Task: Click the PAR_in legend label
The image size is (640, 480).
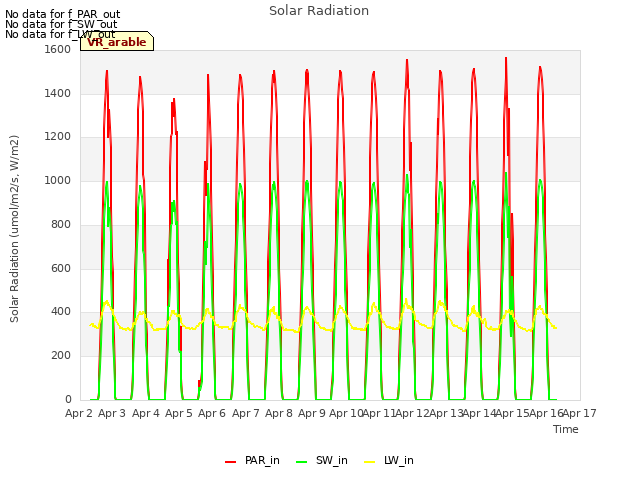Action: pos(262,460)
